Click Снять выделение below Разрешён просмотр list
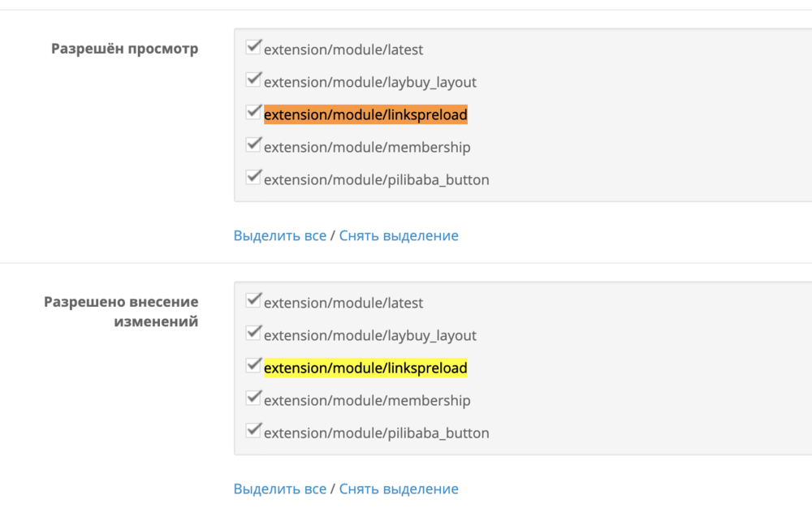The height and width of the screenshot is (517, 812). coord(399,236)
